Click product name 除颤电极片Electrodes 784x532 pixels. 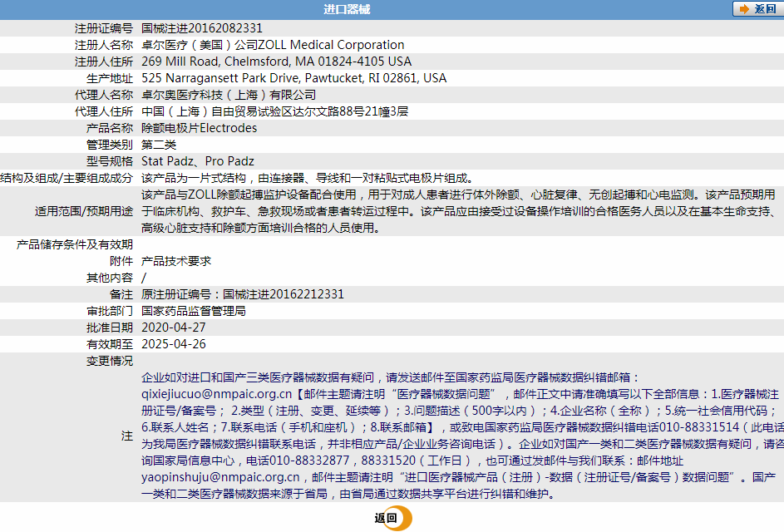pyautogui.click(x=199, y=128)
